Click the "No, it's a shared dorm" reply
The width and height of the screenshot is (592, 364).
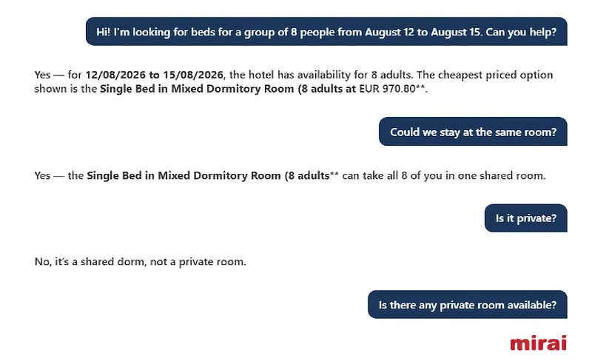point(140,262)
